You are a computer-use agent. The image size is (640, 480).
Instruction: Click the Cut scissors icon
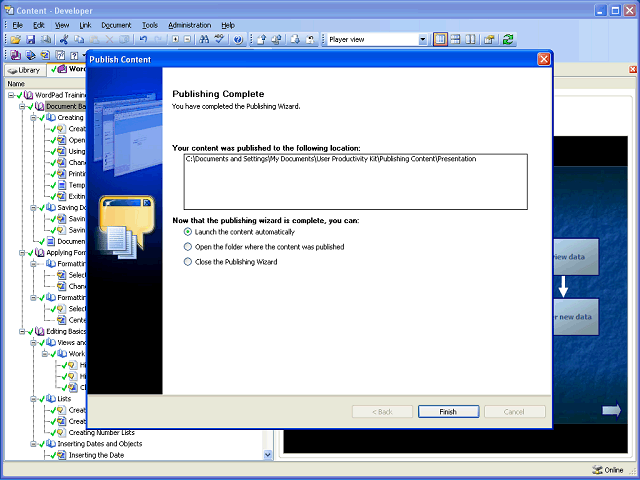(x=63, y=40)
